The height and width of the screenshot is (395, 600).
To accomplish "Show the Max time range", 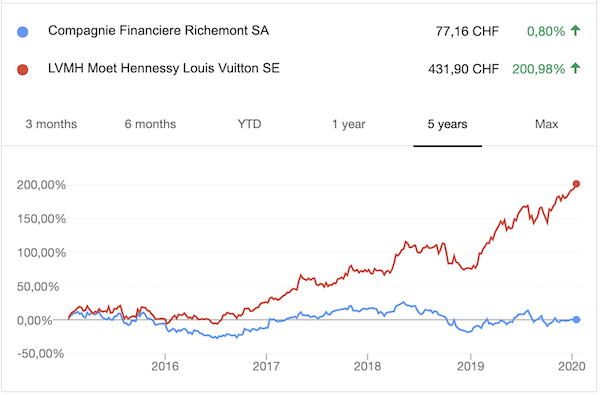I will [546, 124].
